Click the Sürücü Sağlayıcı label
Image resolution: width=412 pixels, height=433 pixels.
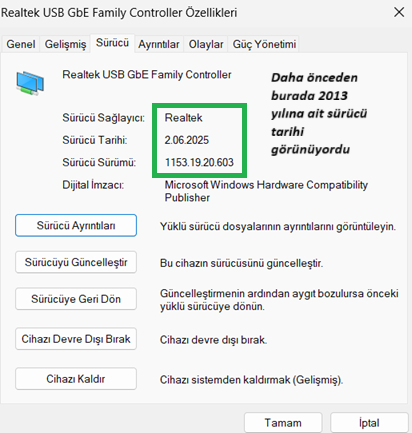pyautogui.click(x=103, y=118)
